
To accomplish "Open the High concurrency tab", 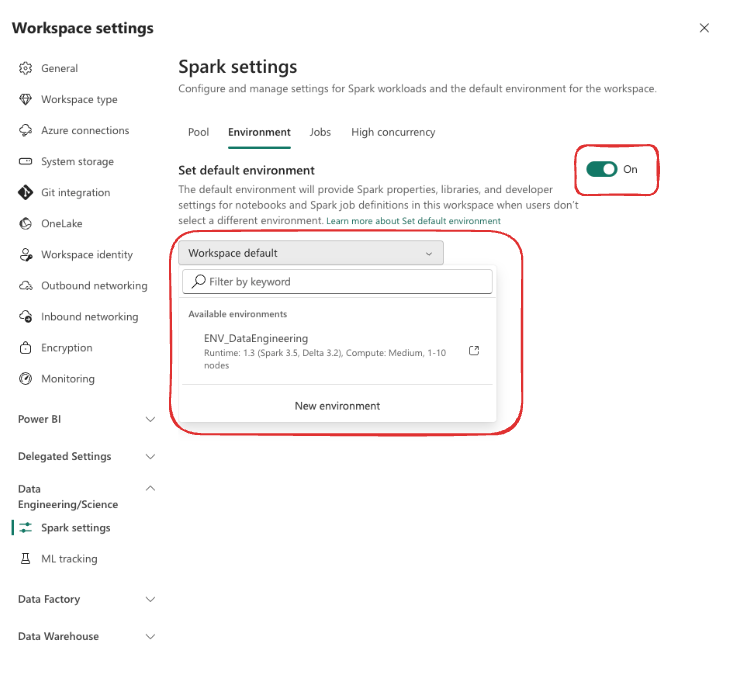I will pyautogui.click(x=393, y=132).
